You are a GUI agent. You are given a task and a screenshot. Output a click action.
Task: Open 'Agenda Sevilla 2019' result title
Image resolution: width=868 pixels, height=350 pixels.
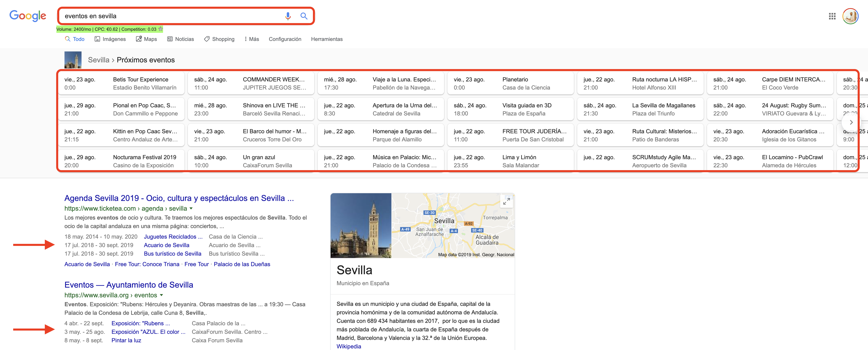point(179,198)
